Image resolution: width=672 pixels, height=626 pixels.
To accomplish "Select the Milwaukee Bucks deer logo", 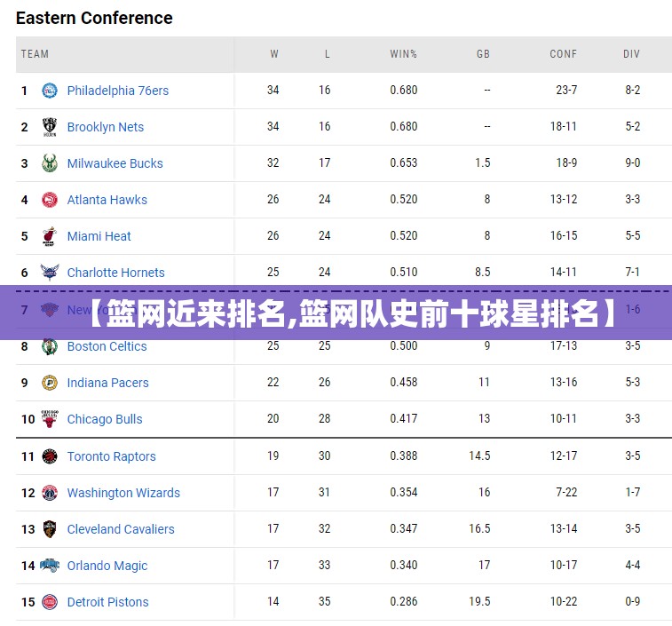I will point(50,163).
